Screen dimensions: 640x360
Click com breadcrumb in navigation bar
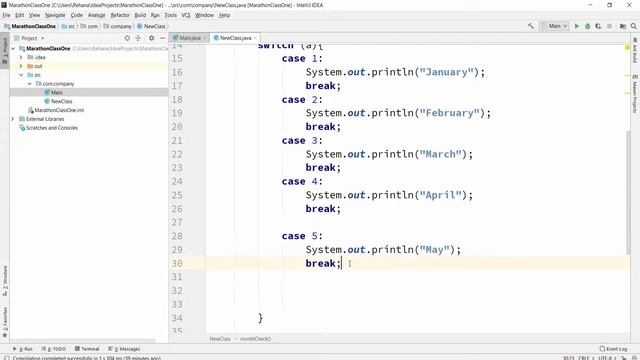click(89, 26)
